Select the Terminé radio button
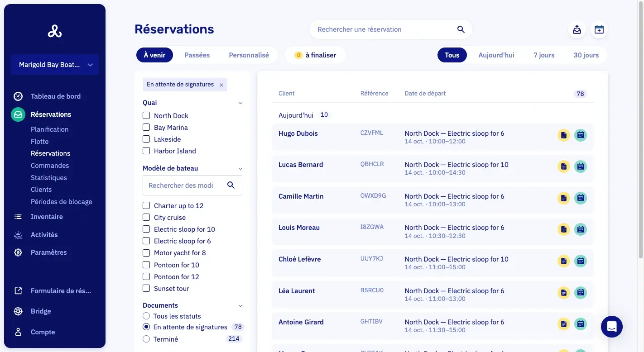The height and width of the screenshot is (352, 644). [146, 339]
